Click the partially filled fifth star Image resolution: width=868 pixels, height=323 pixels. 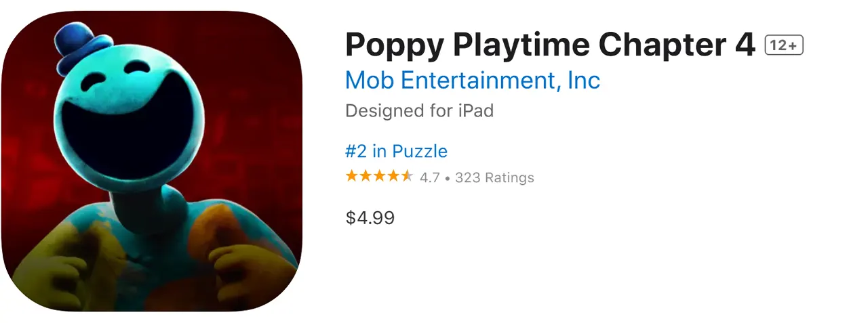tap(407, 177)
